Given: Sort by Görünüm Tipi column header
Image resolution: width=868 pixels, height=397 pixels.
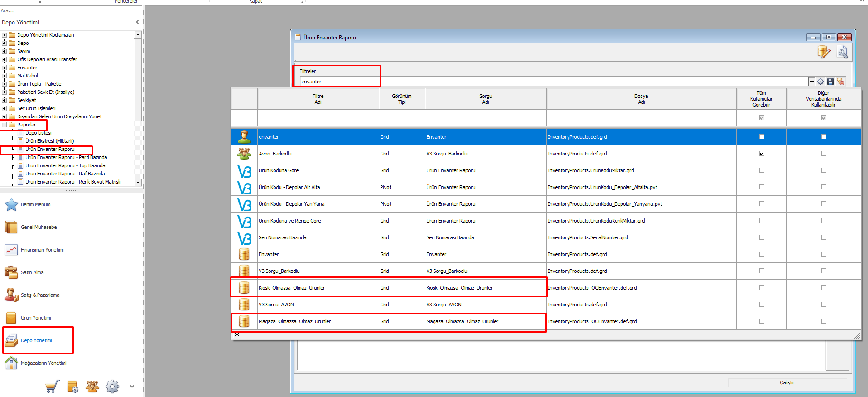Looking at the screenshot, I should 402,99.
